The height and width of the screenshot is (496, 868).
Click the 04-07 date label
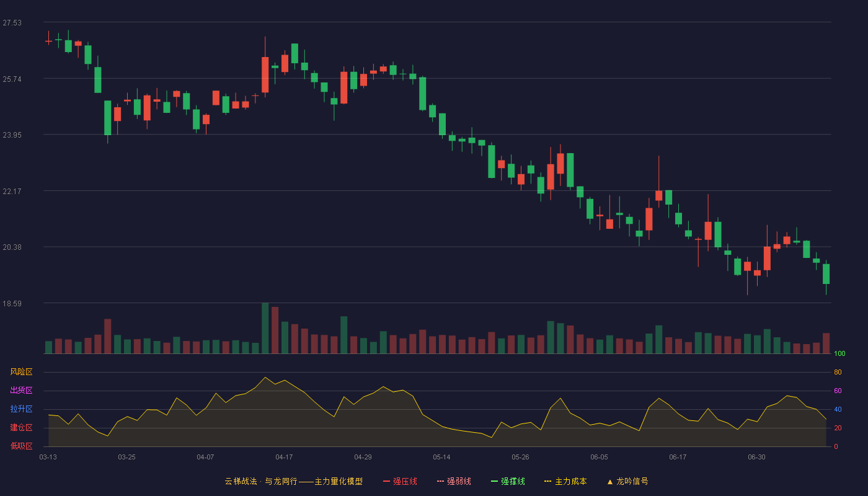coord(205,457)
